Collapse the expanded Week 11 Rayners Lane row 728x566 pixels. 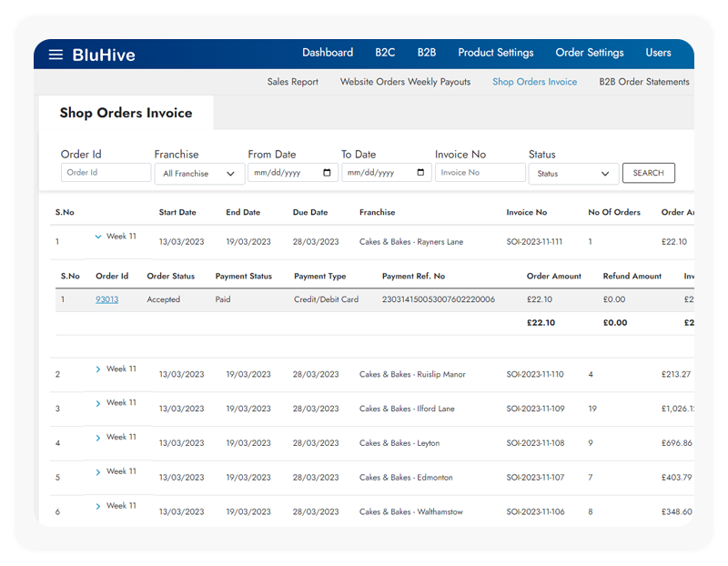(x=98, y=237)
